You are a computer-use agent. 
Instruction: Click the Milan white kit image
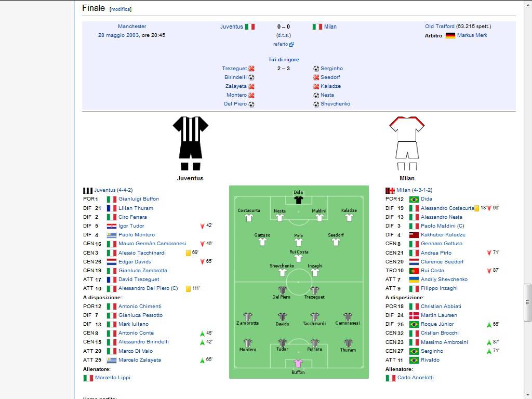[407, 143]
